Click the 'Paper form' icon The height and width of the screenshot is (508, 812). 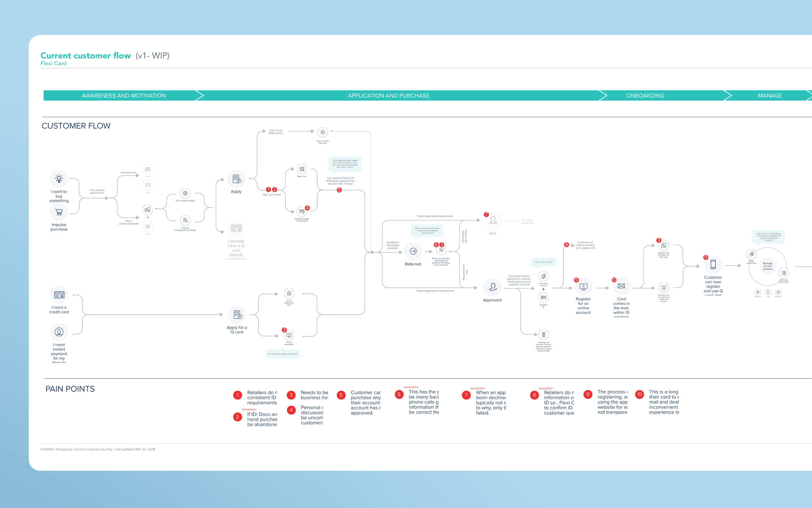coord(302,169)
